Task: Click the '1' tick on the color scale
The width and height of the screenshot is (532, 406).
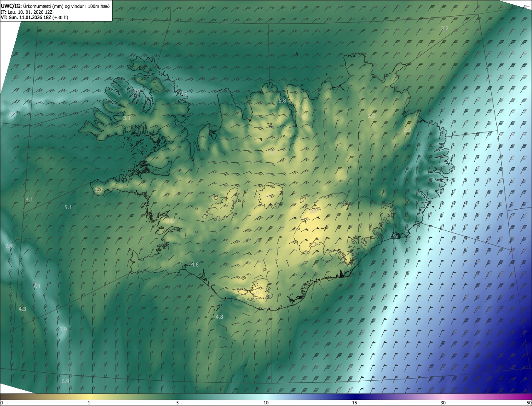Action: pos(89,403)
